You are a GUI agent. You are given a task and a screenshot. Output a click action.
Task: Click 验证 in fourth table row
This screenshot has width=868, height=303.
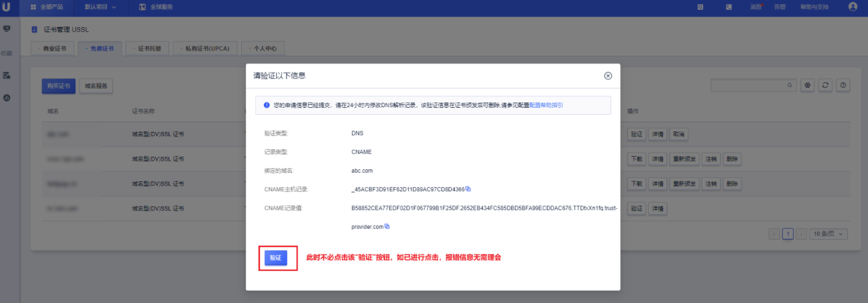coord(636,209)
